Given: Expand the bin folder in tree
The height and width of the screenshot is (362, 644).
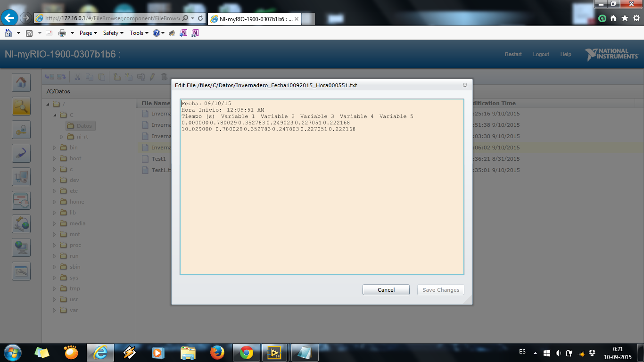Looking at the screenshot, I should [x=55, y=148].
